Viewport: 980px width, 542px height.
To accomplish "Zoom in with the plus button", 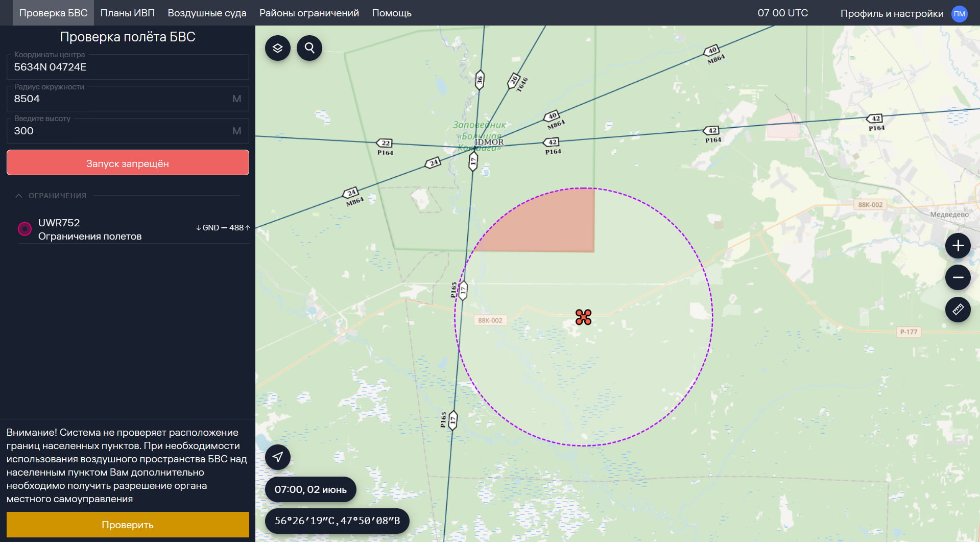I will coord(958,246).
